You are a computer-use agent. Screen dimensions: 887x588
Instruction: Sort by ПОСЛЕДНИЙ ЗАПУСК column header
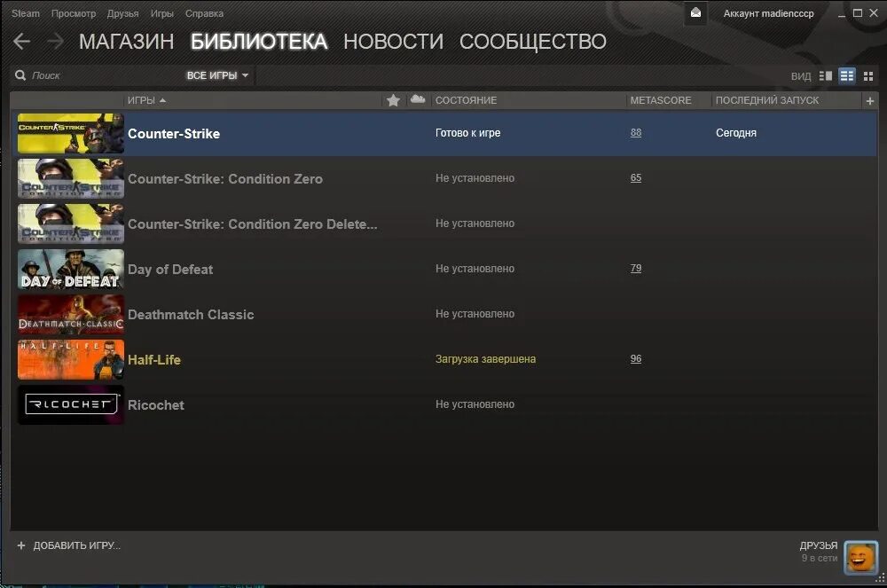pyautogui.click(x=767, y=100)
